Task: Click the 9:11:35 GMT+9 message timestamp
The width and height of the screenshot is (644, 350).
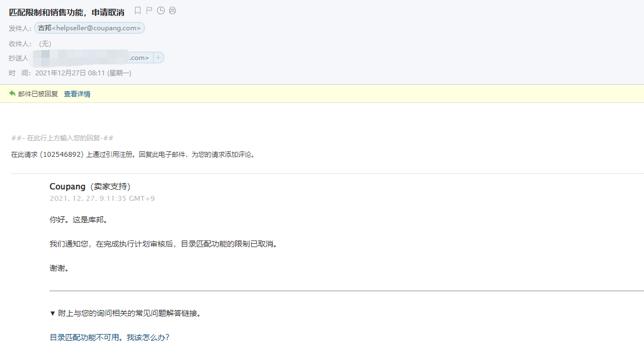Action: 102,198
